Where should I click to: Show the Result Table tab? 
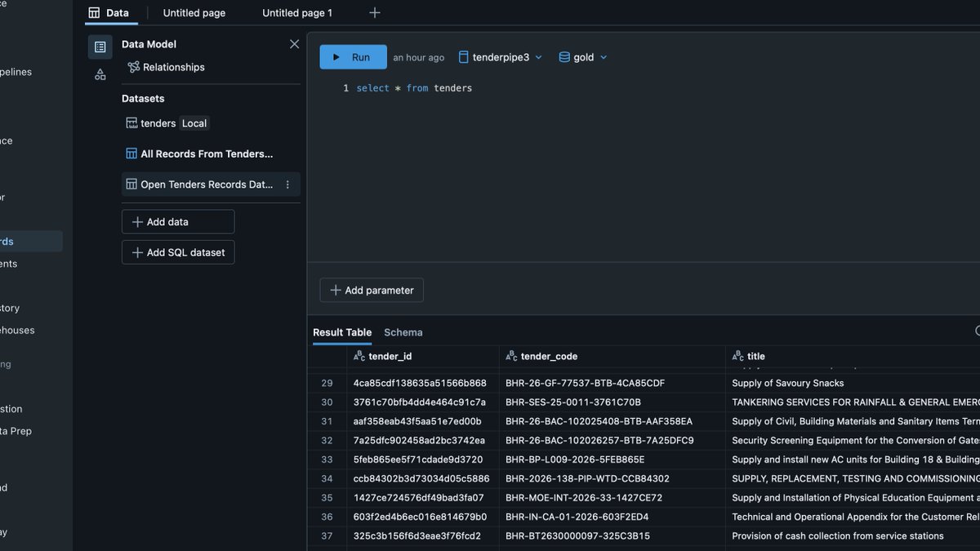click(x=342, y=332)
